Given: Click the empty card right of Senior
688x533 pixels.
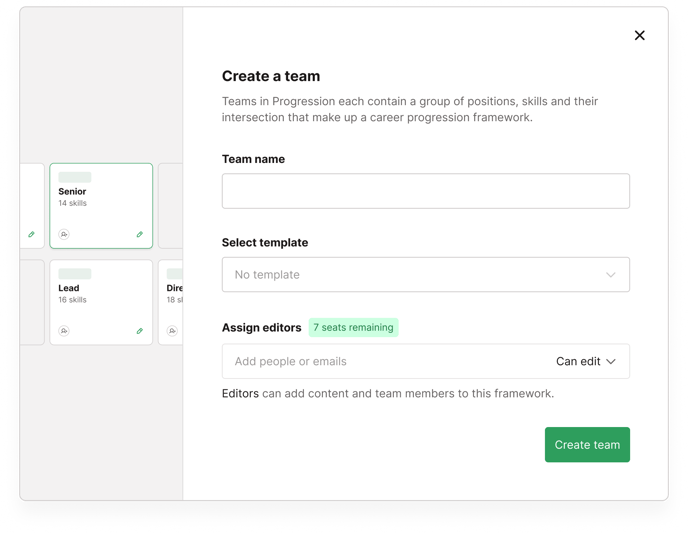Looking at the screenshot, I should coord(171,206).
